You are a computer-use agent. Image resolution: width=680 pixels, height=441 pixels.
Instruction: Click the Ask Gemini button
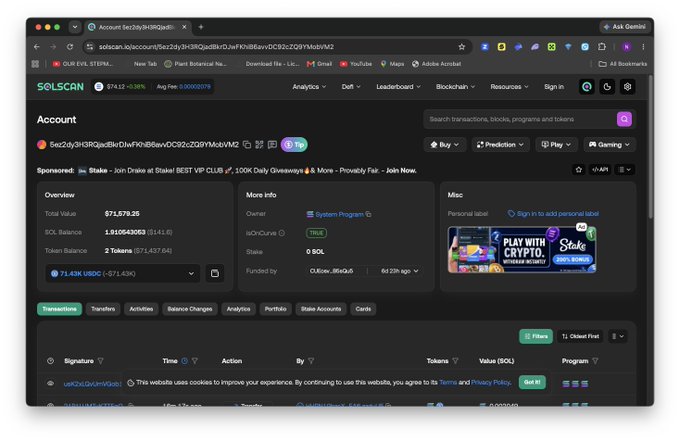[x=625, y=27]
